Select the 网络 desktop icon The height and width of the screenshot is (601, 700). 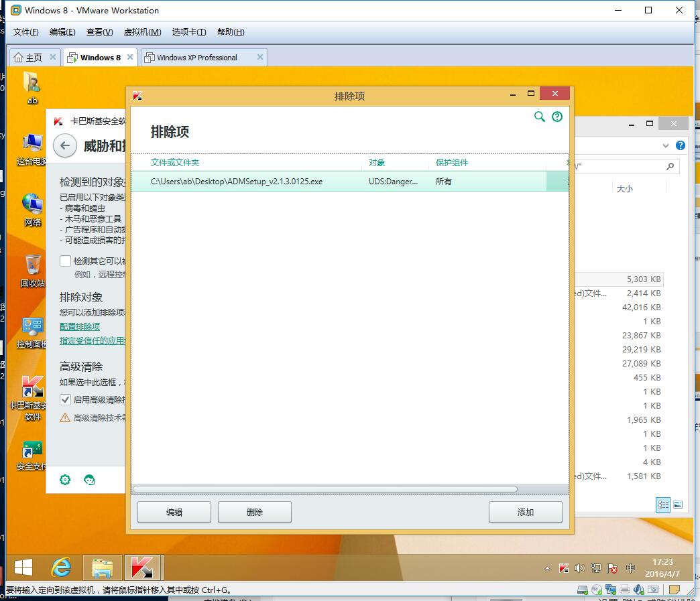coord(33,210)
